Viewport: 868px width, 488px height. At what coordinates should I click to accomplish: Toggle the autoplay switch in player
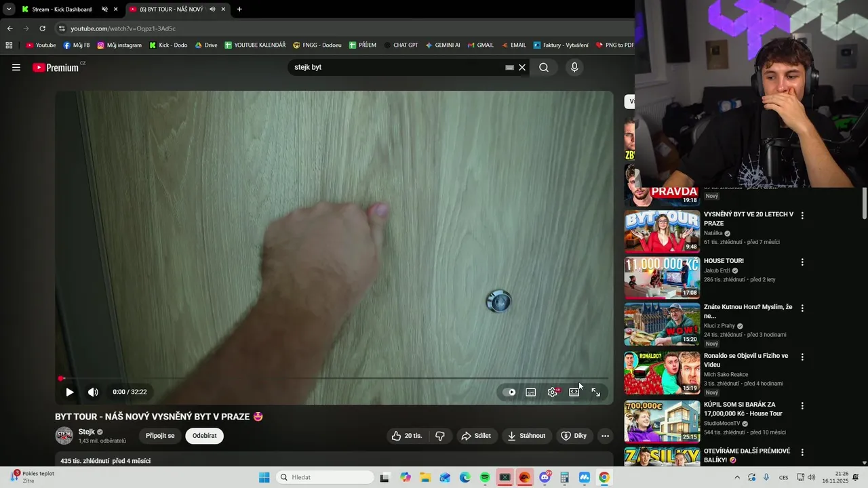coord(509,392)
